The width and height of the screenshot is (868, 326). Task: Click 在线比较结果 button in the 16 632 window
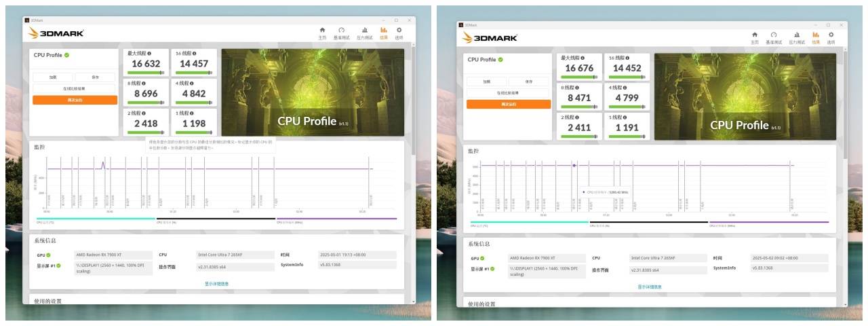(75, 88)
